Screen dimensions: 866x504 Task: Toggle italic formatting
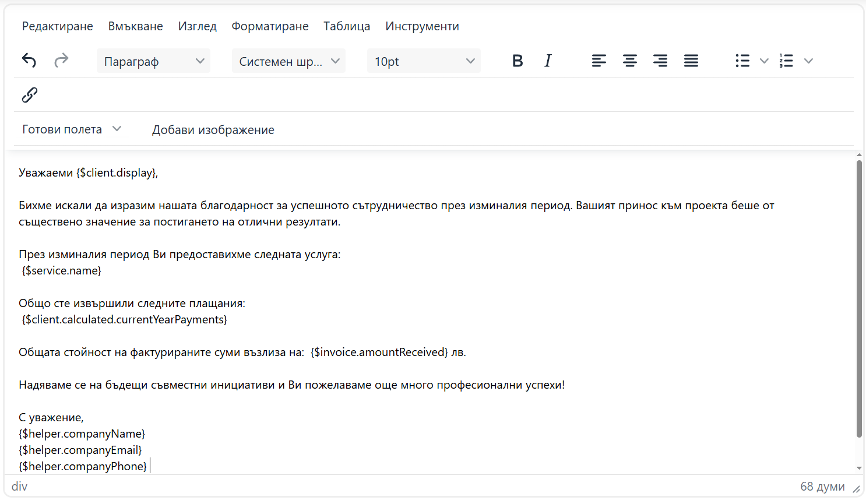(x=548, y=61)
